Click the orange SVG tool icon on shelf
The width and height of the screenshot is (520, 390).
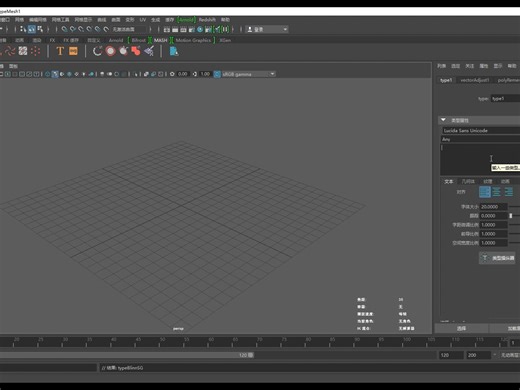[73, 51]
